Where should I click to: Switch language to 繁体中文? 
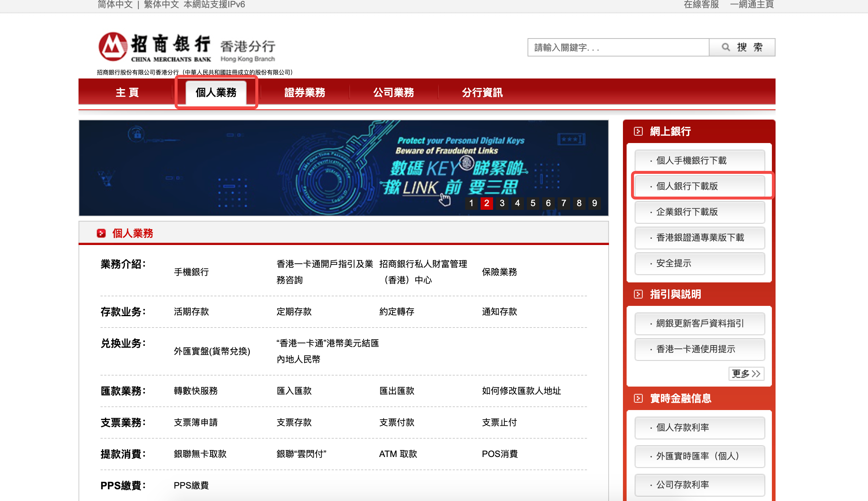coord(161,4)
